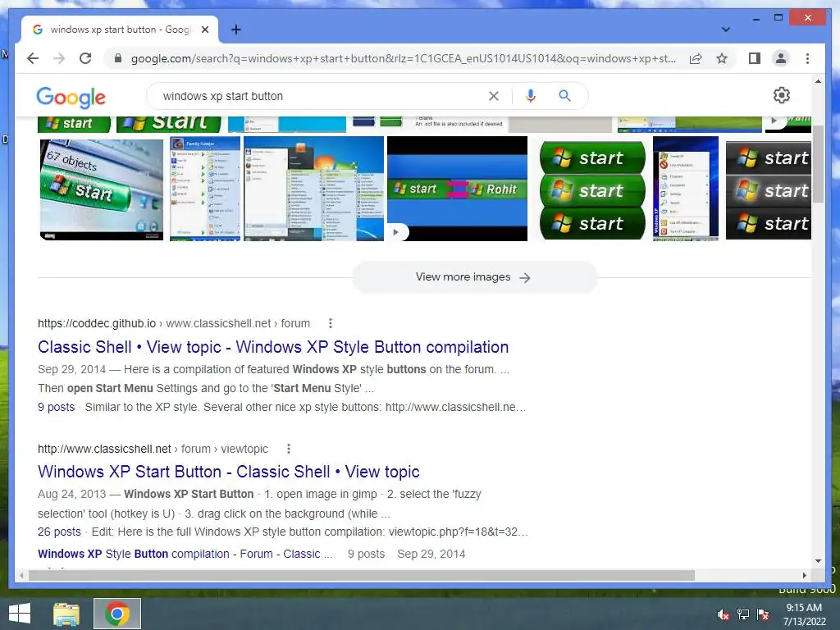
Task: Open Google quick settings gear
Action: click(x=782, y=95)
